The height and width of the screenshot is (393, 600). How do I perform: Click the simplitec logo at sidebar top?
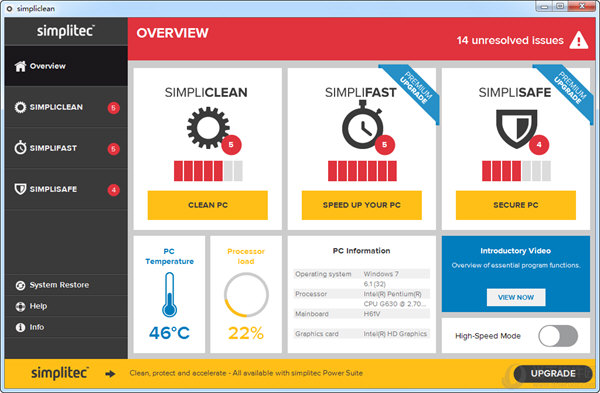[x=65, y=31]
